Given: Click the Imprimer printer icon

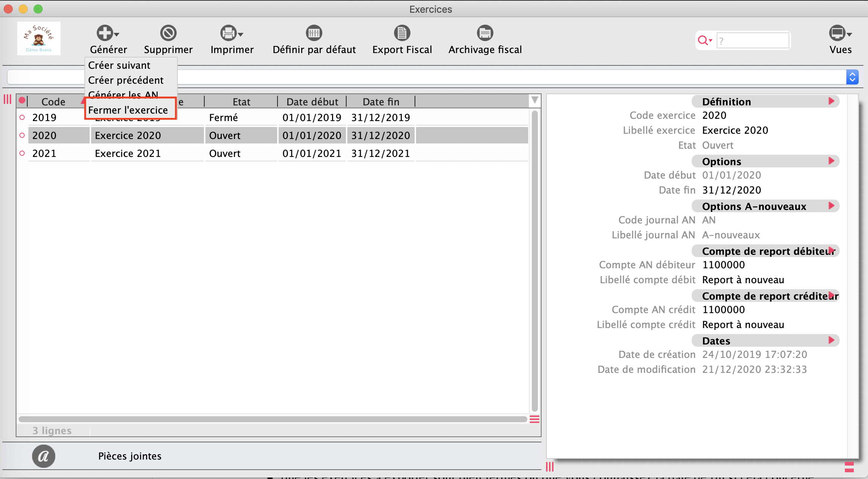Looking at the screenshot, I should pyautogui.click(x=228, y=33).
